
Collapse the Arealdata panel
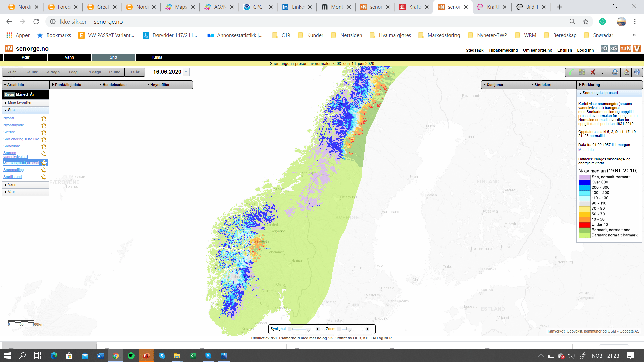tap(25, 85)
